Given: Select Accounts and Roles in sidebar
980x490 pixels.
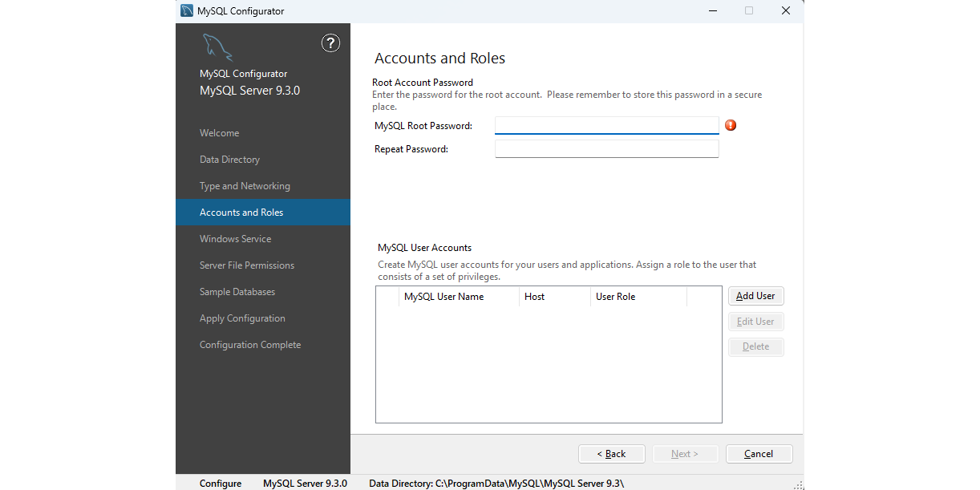Looking at the screenshot, I should click(241, 213).
